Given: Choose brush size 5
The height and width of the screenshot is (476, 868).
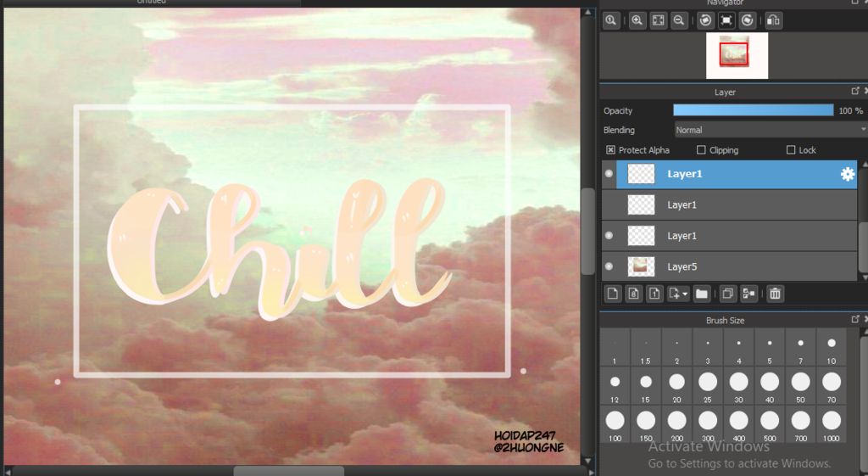Looking at the screenshot, I should [770, 348].
